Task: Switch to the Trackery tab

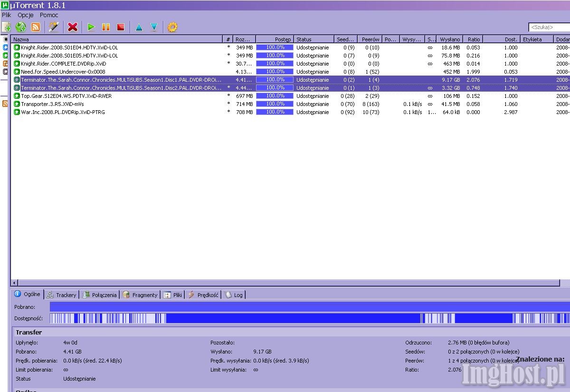Action: pyautogui.click(x=62, y=295)
